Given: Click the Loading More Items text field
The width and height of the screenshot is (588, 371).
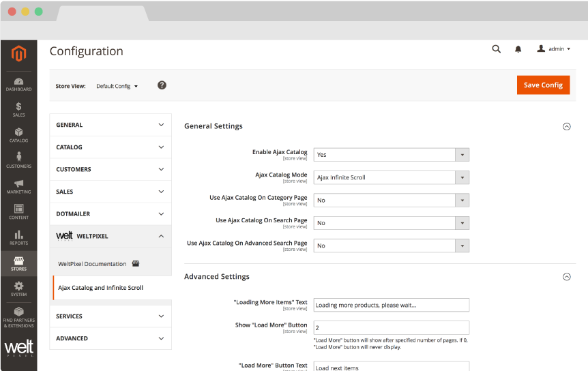Looking at the screenshot, I should coord(391,305).
